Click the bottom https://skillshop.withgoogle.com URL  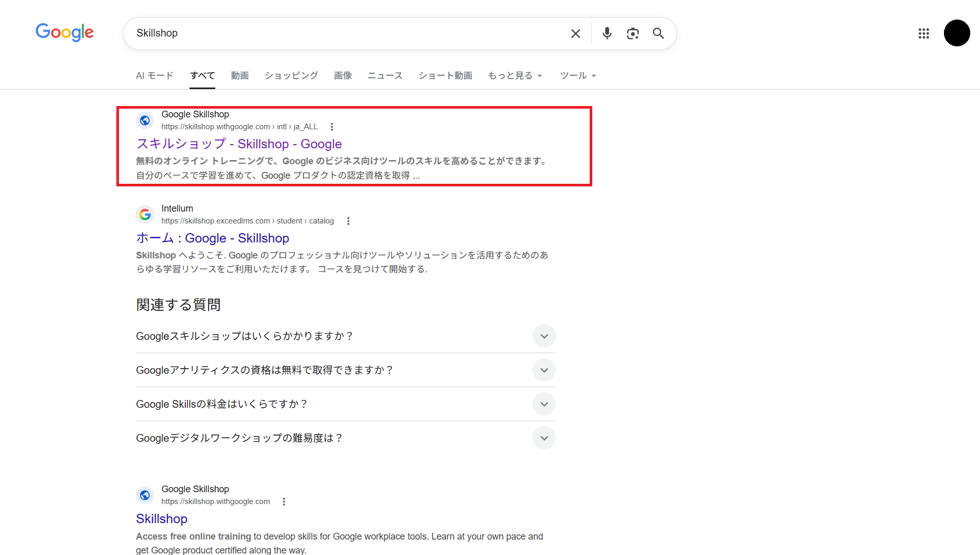click(216, 501)
